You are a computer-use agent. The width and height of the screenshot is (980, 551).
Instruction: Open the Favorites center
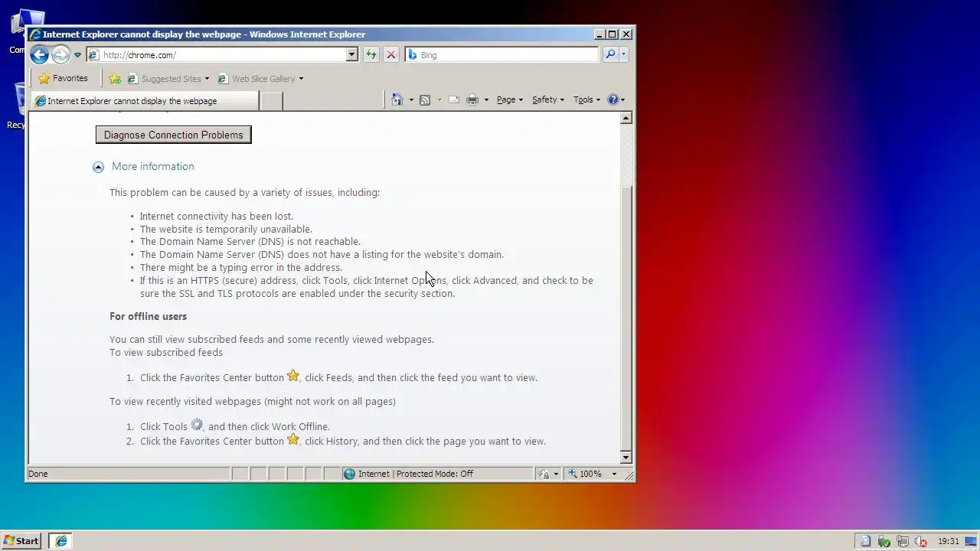pos(63,78)
